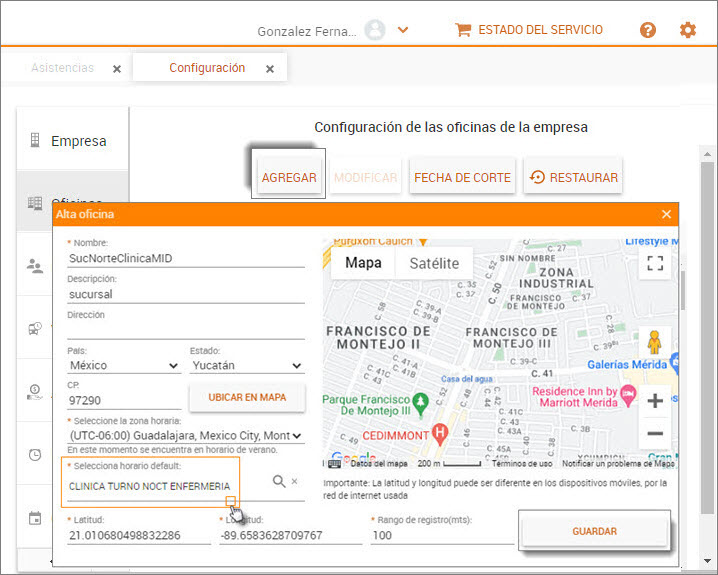Zoom in on the map
Screen dimensions: 718x575
[655, 401]
